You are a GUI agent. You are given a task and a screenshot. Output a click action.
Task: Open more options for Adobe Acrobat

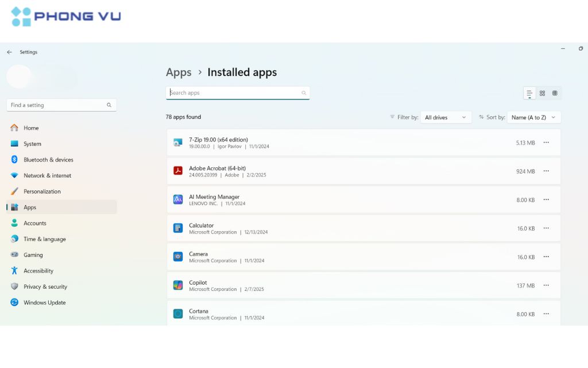point(546,171)
